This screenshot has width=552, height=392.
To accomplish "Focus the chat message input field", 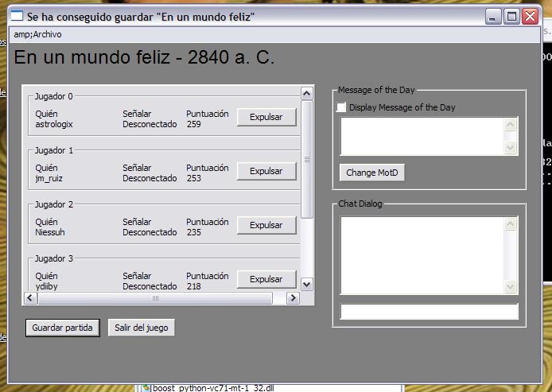I will (429, 312).
